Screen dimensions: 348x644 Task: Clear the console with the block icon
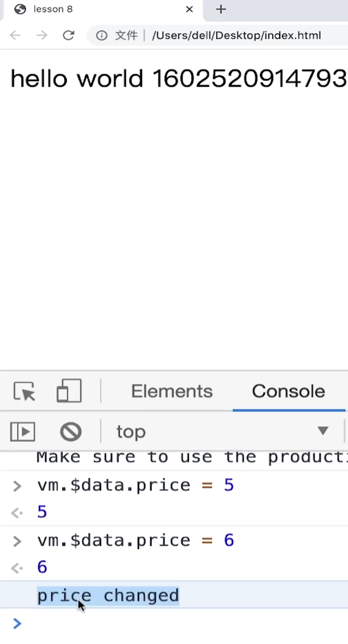point(71,431)
